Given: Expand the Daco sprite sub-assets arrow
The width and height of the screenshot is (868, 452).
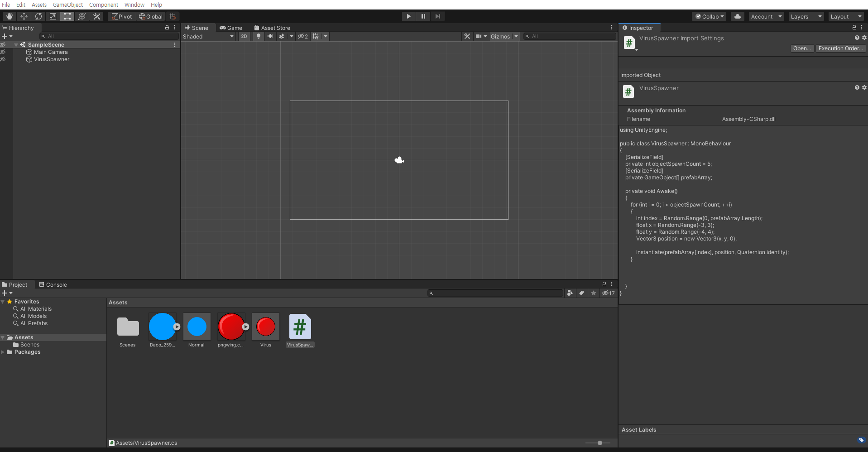Looking at the screenshot, I should (177, 327).
